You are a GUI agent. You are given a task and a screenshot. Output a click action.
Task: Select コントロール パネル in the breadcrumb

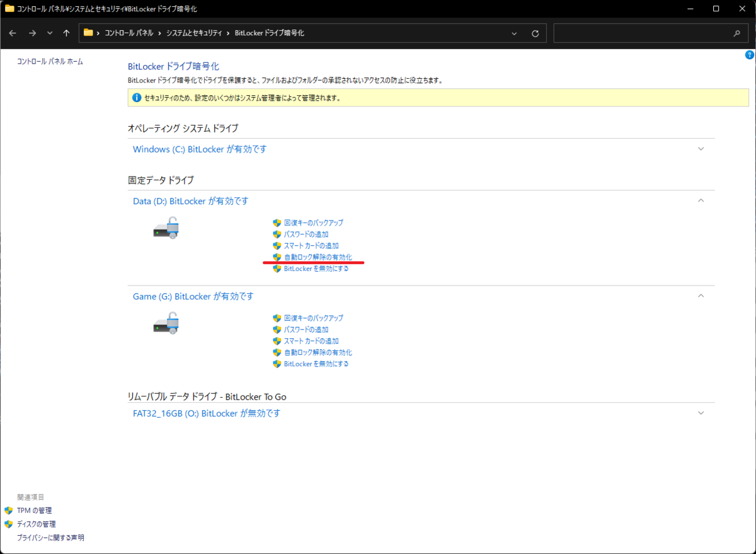click(x=130, y=33)
